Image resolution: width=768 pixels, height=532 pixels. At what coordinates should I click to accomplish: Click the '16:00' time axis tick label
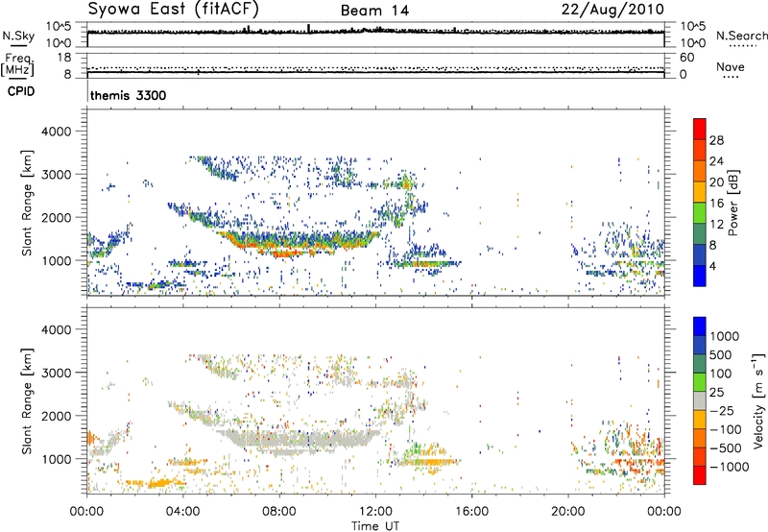[471, 512]
